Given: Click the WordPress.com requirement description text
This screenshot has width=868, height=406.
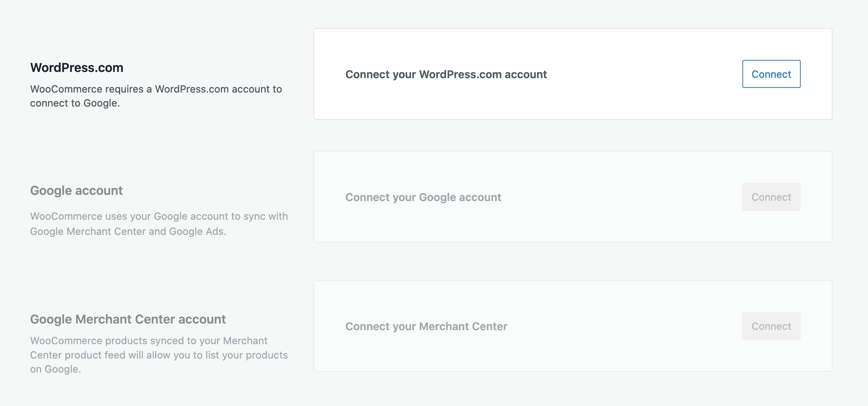Looking at the screenshot, I should click(156, 96).
